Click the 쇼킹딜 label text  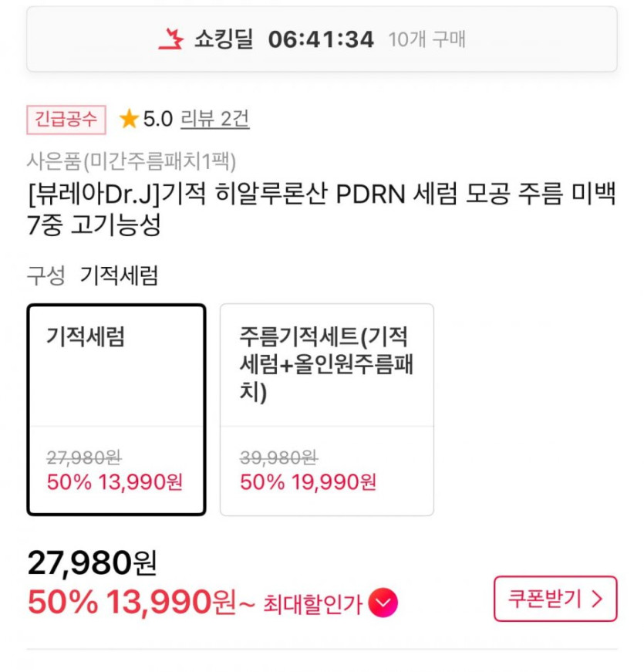tap(224, 39)
